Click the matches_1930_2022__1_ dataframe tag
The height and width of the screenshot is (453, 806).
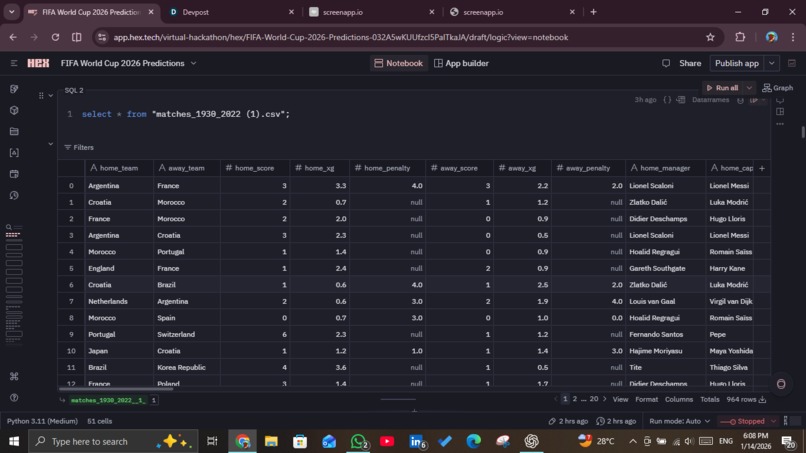click(x=108, y=400)
